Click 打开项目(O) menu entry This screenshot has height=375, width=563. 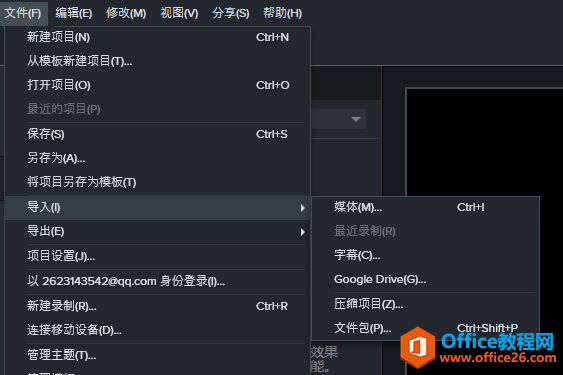tap(158, 85)
